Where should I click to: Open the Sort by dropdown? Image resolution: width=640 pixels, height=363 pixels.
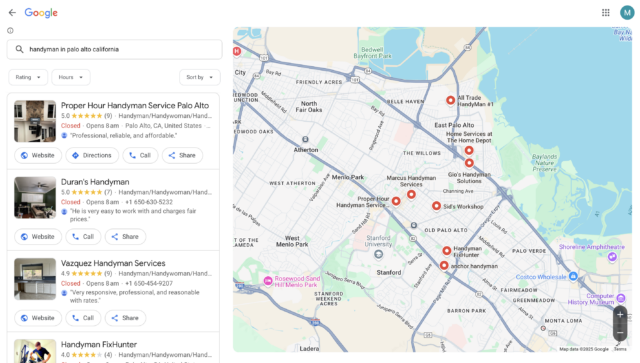pos(200,77)
